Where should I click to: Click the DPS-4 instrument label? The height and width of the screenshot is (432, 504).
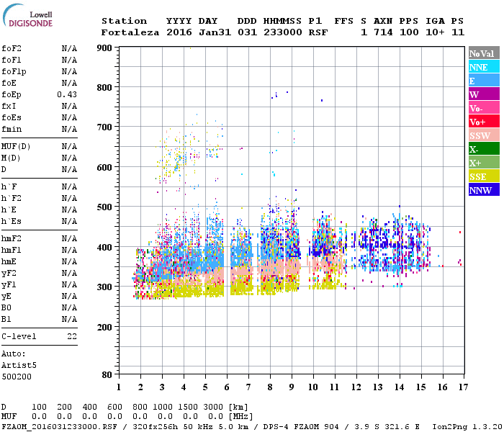[x=276, y=426]
